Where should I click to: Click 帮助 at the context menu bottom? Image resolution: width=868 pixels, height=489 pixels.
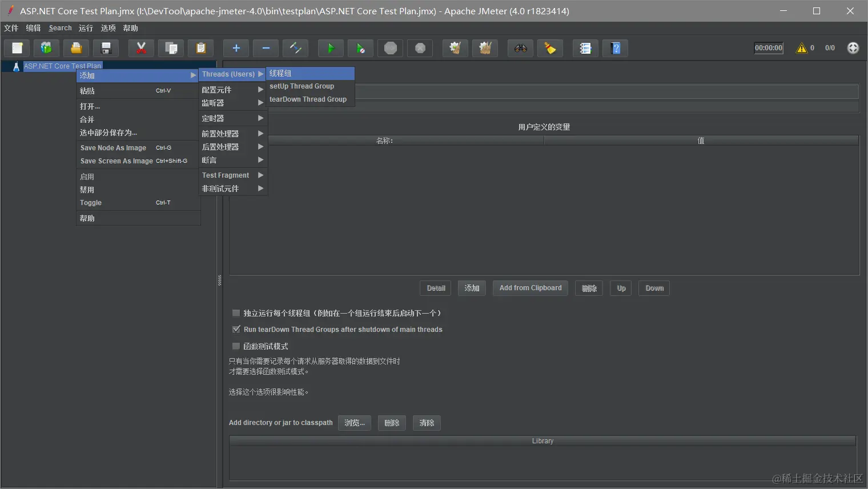coord(138,218)
